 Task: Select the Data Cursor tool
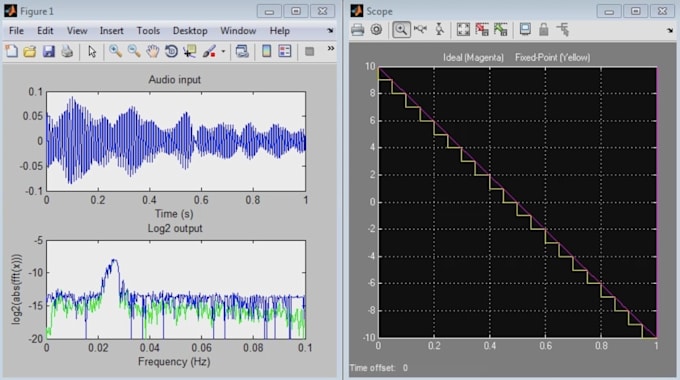click(x=190, y=51)
